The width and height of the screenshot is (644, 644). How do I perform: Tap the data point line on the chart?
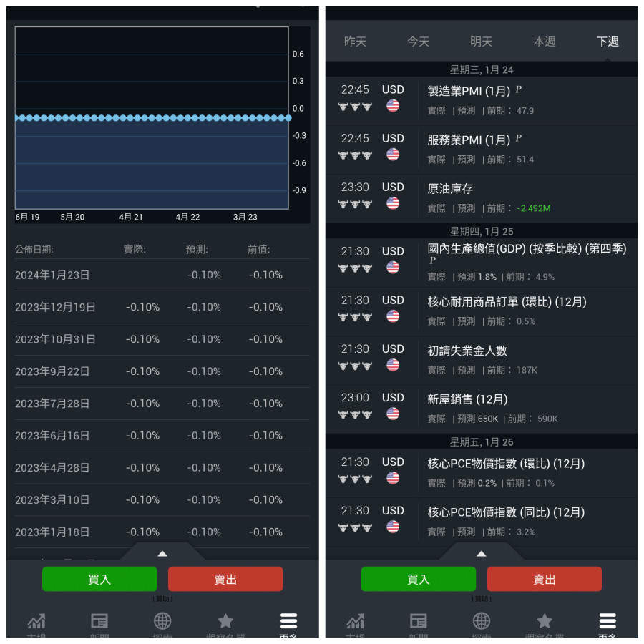tap(152, 117)
